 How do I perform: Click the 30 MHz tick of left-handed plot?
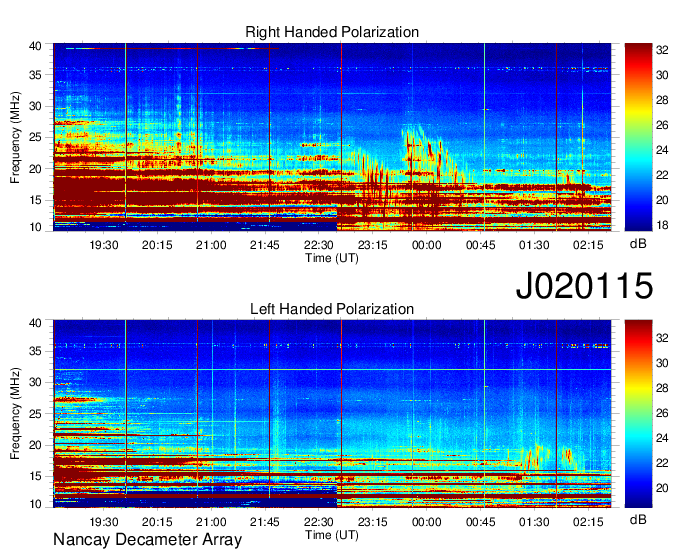(35, 382)
